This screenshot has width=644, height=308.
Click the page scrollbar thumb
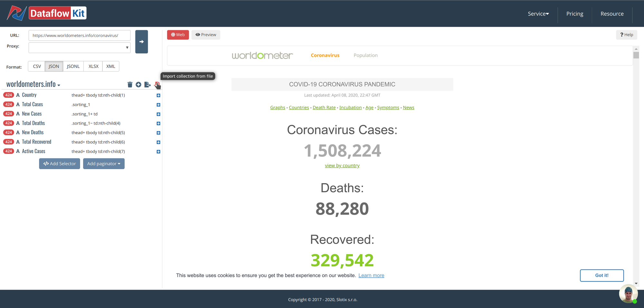click(x=636, y=55)
